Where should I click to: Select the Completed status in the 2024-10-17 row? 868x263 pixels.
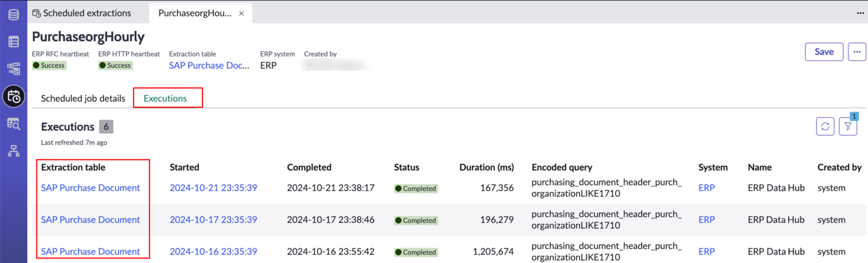[416, 220]
